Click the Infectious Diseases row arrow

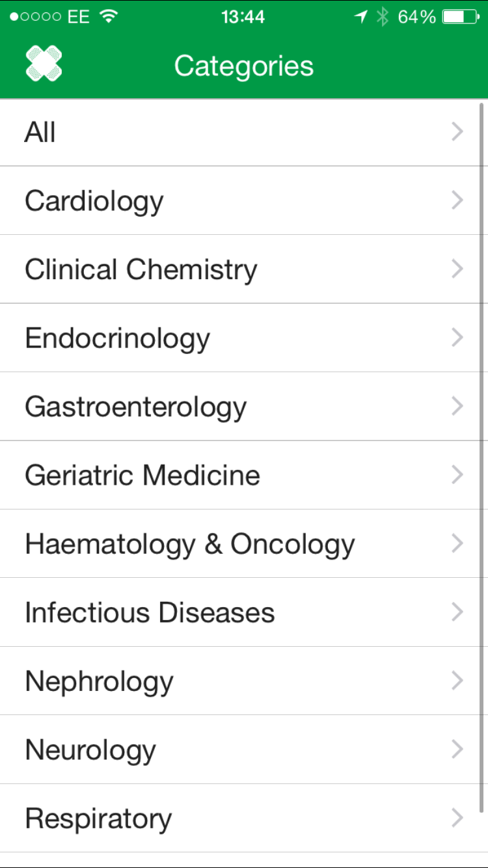[x=457, y=612]
